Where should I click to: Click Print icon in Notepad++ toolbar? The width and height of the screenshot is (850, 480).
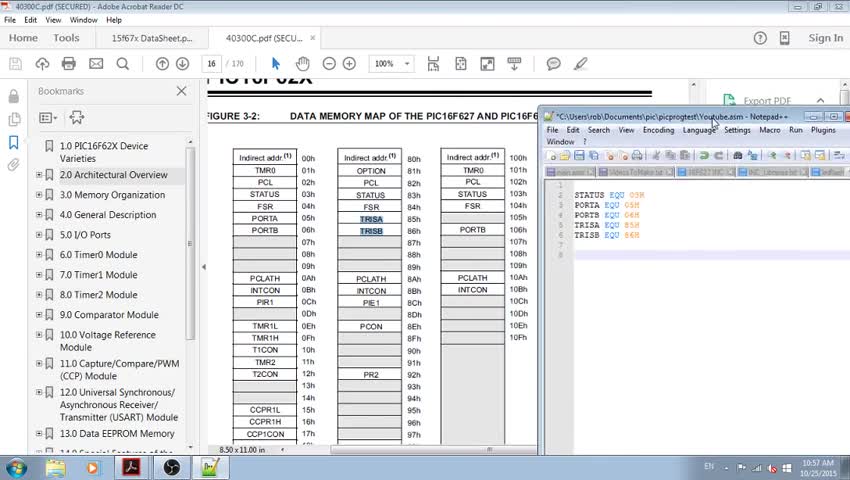click(x=637, y=156)
